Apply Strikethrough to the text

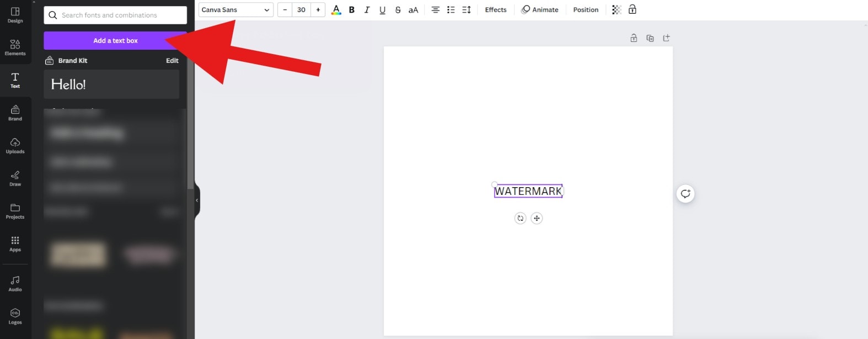tap(398, 10)
